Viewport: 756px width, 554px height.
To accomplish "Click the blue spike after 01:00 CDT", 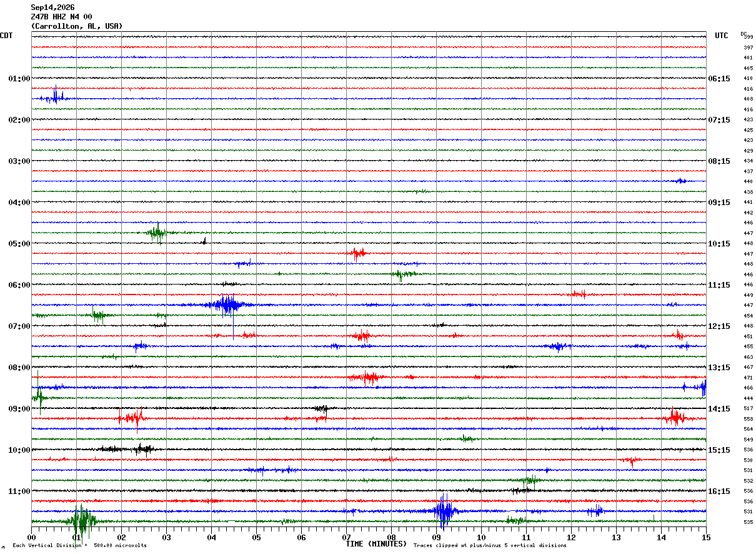I will coord(55,97).
